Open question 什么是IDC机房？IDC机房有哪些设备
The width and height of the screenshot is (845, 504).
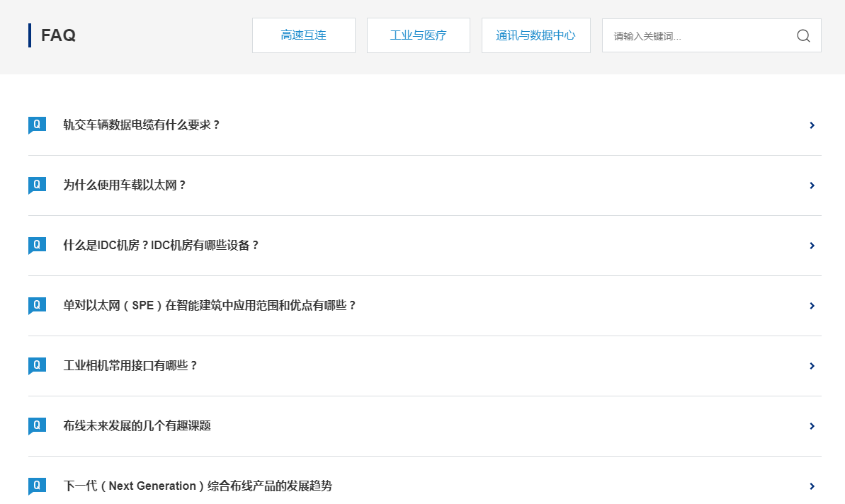[x=161, y=246]
